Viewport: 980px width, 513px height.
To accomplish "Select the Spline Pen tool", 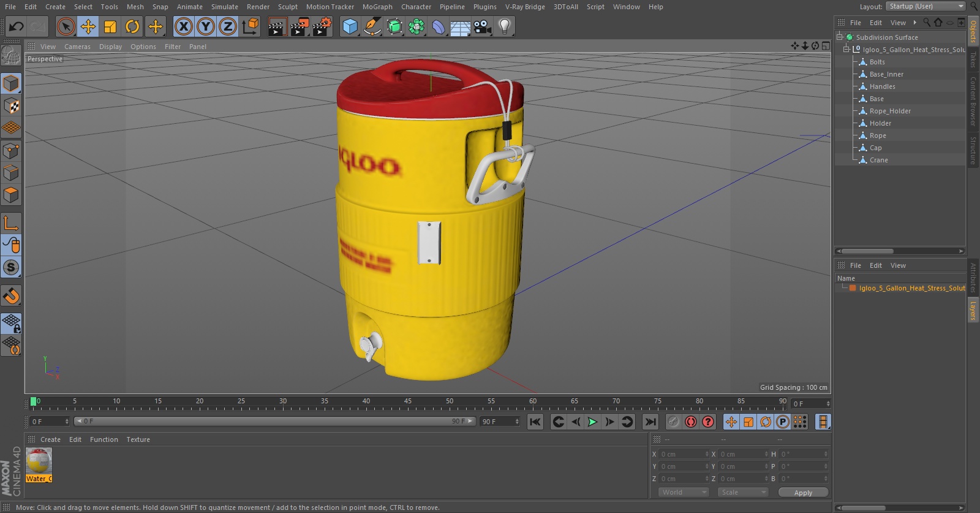I will 372,26.
